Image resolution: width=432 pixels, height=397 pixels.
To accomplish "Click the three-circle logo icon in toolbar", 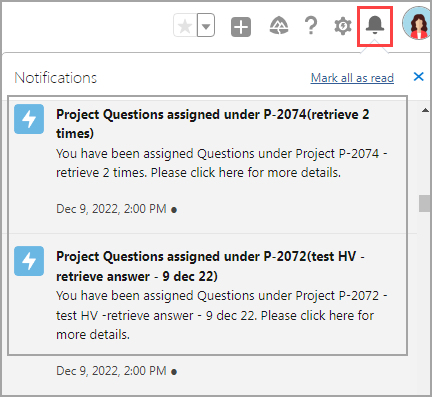I will (x=279, y=26).
